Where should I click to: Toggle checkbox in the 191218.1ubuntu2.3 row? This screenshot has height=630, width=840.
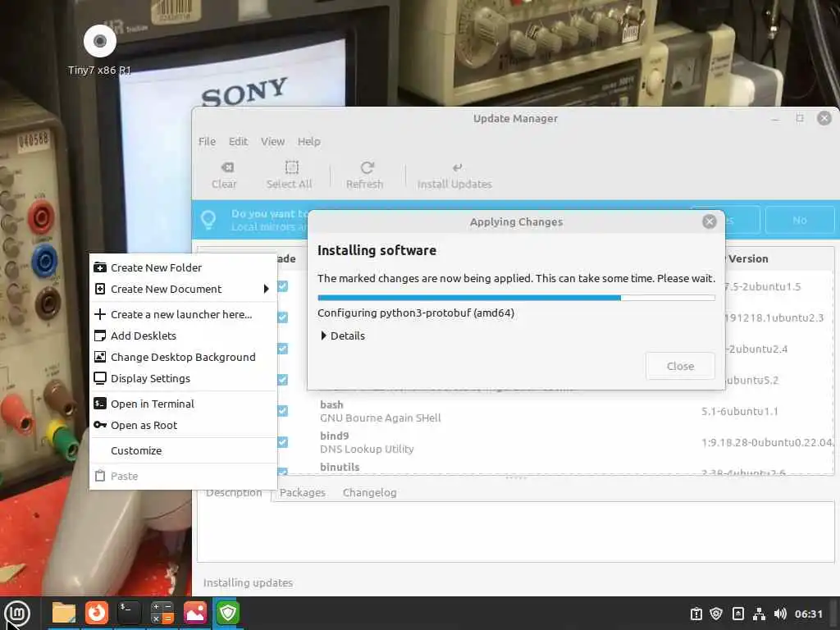(283, 317)
